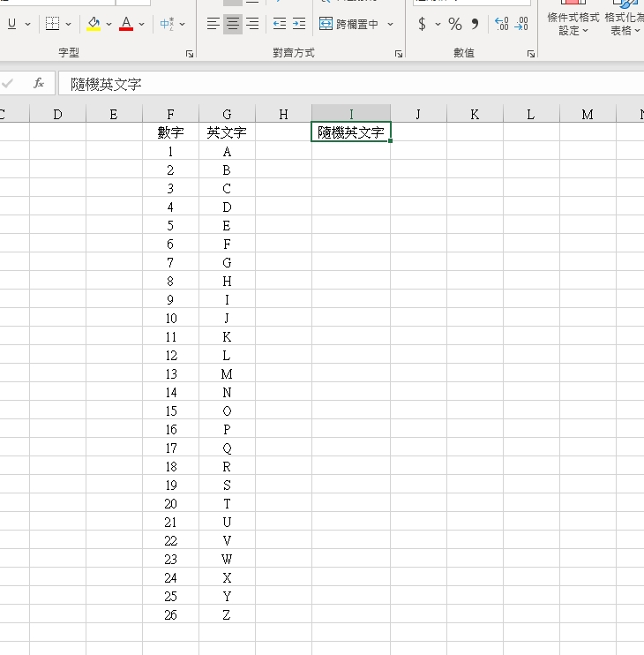Select cell containing letter Q
The image size is (644, 655).
(x=227, y=448)
